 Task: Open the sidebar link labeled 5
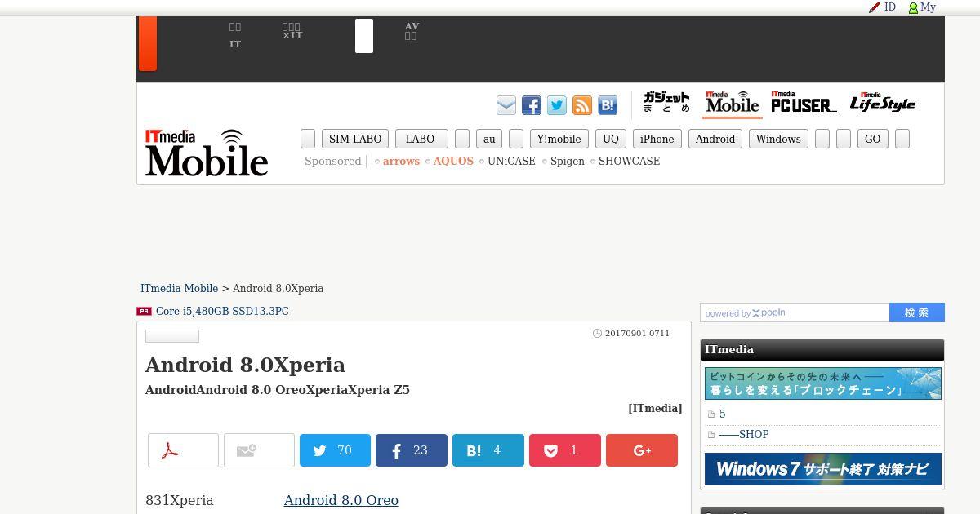click(x=722, y=414)
